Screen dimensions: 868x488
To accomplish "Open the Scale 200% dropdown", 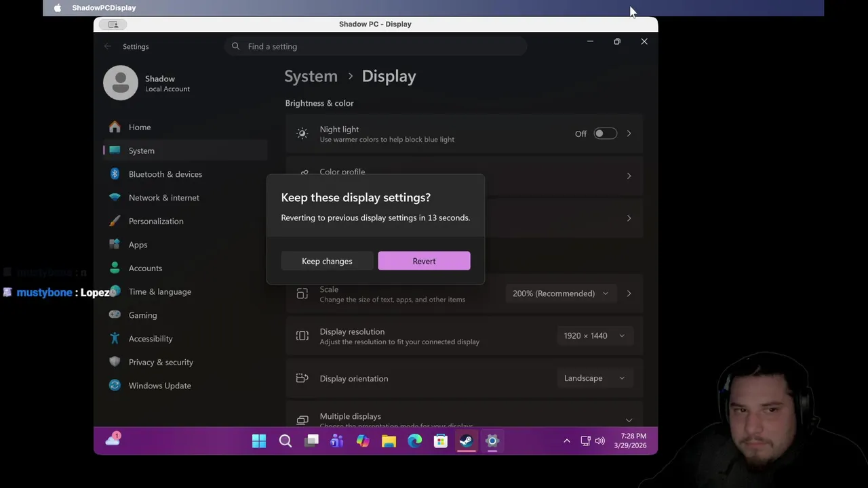I will 561,293.
